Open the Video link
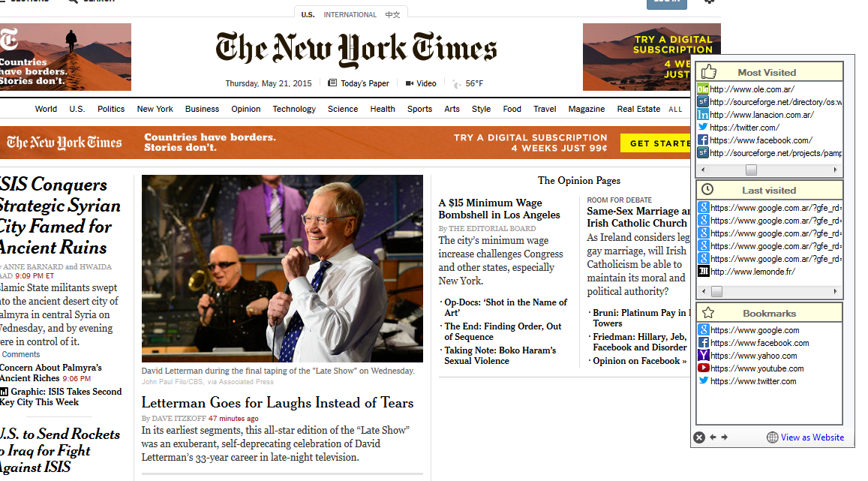 [421, 83]
